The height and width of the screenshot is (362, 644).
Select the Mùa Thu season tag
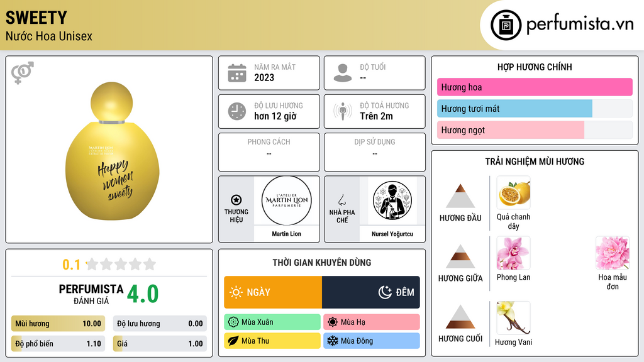(272, 341)
